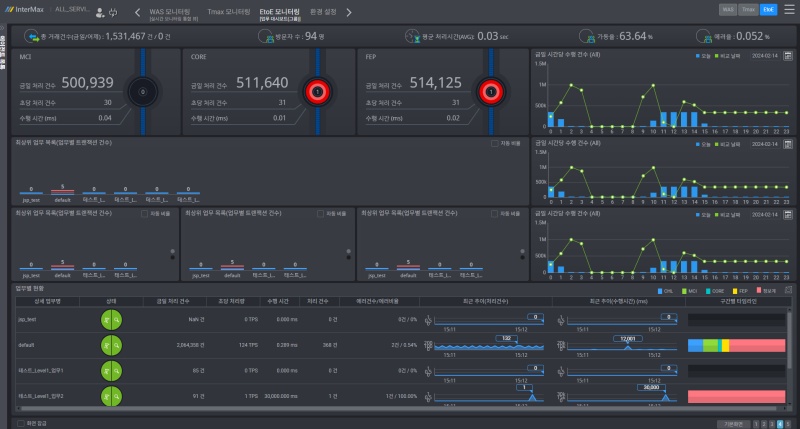Open the WAS monitoring tab
The height and width of the screenshot is (429, 800).
point(170,12)
